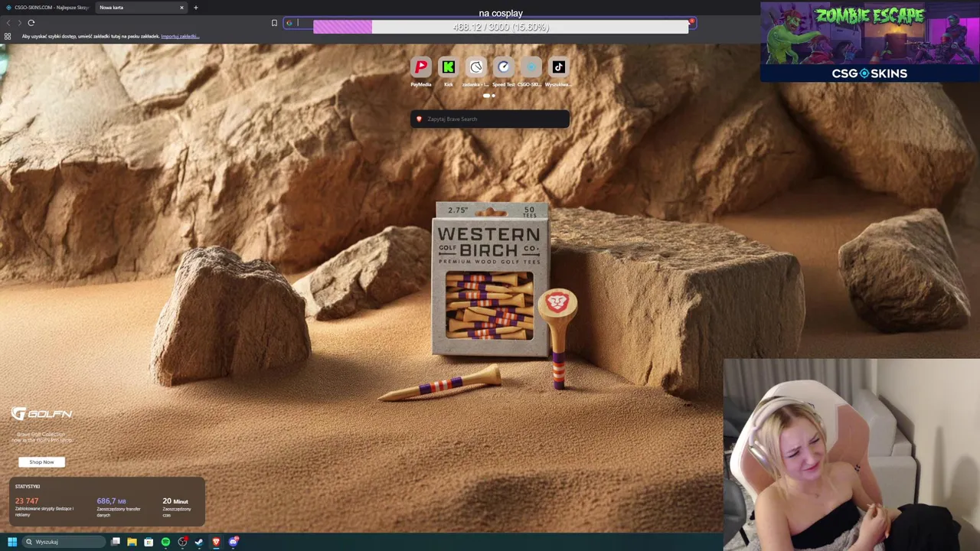The image size is (980, 551).
Task: Go forward with the forward arrow
Action: click(19, 23)
